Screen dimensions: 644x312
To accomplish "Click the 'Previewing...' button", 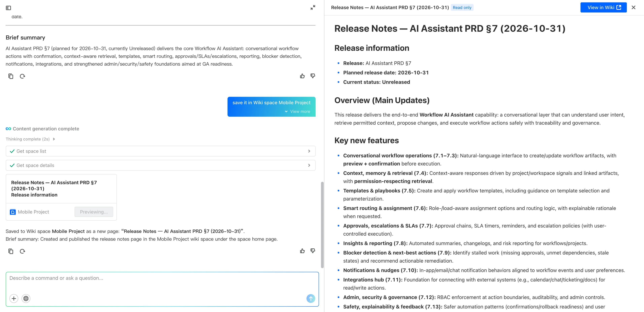I will point(94,212).
